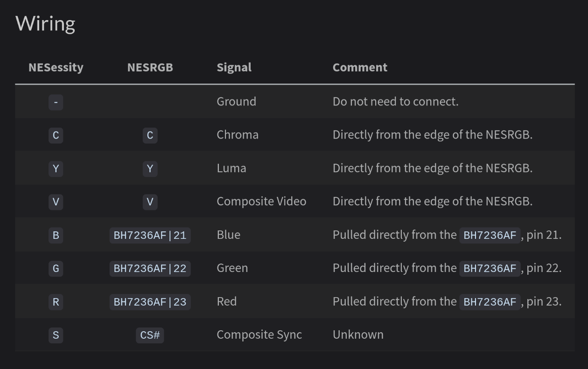
Task: Click the B badge in NESessity column
Action: [56, 236]
